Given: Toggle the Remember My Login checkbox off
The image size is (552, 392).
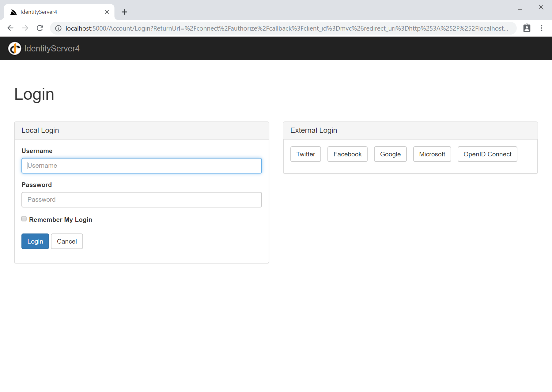Looking at the screenshot, I should click(24, 218).
